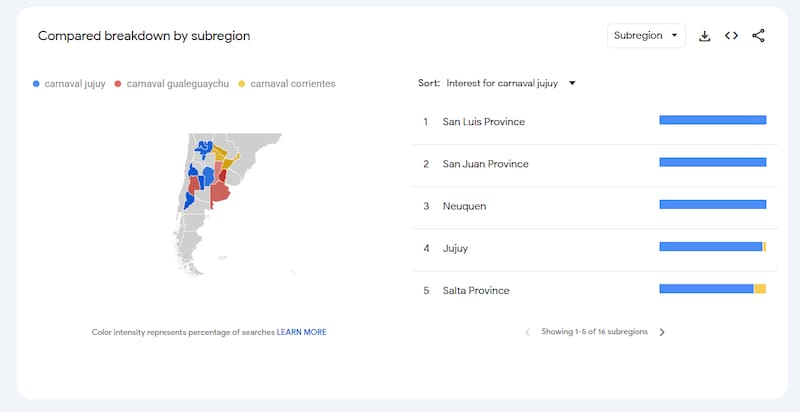Image resolution: width=800 pixels, height=412 pixels.
Task: Click the share icon
Action: click(758, 36)
